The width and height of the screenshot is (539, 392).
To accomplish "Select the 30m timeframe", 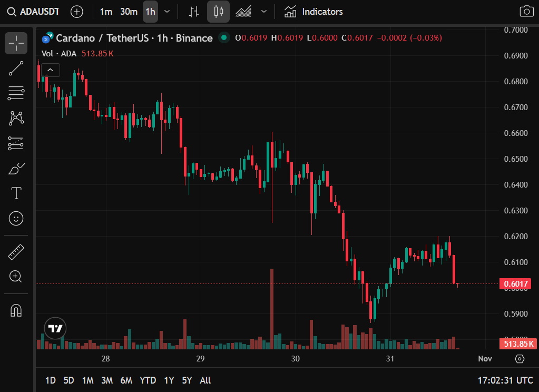I will [129, 12].
